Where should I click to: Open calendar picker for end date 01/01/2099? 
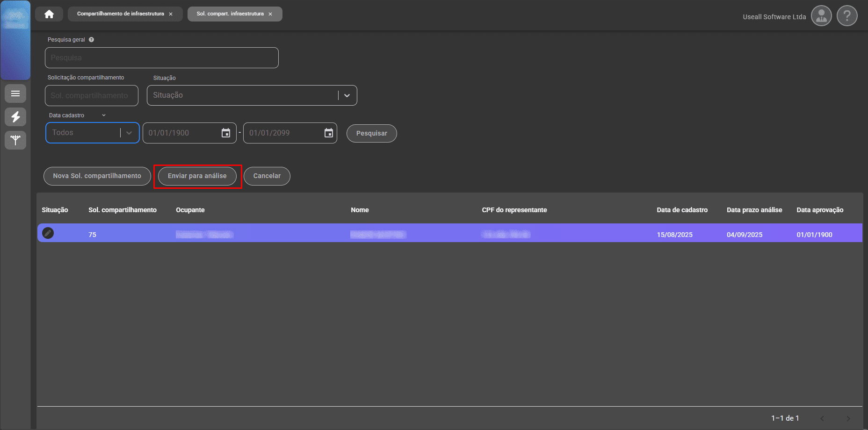329,133
